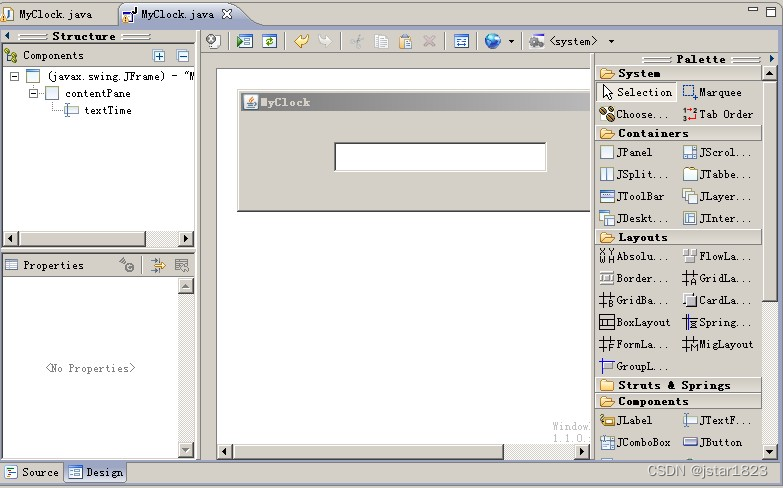Switch to the Source tab

32,472
